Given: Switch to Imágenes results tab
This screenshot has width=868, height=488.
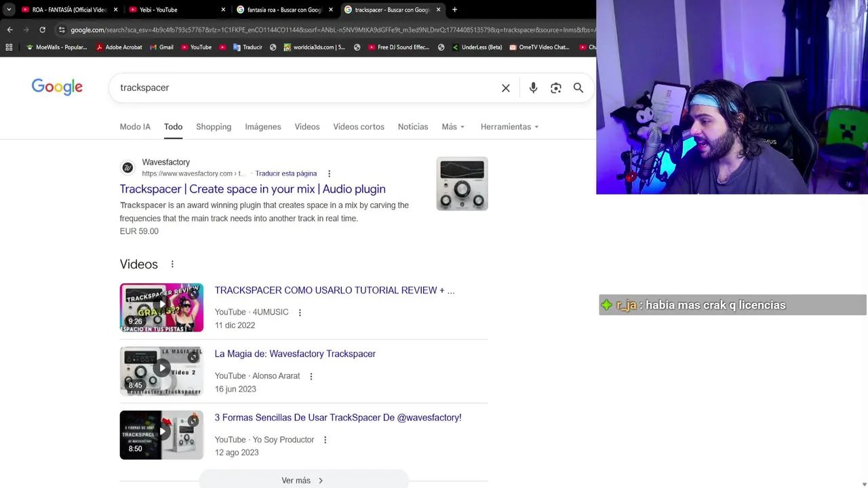Looking at the screenshot, I should [x=263, y=127].
